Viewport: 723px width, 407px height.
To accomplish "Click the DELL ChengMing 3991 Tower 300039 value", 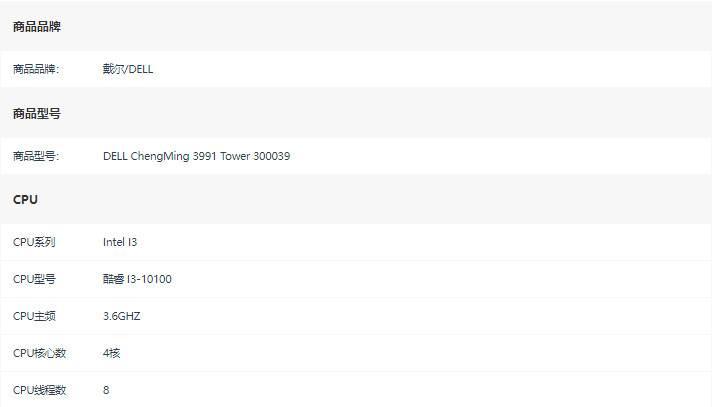I will click(x=196, y=156).
